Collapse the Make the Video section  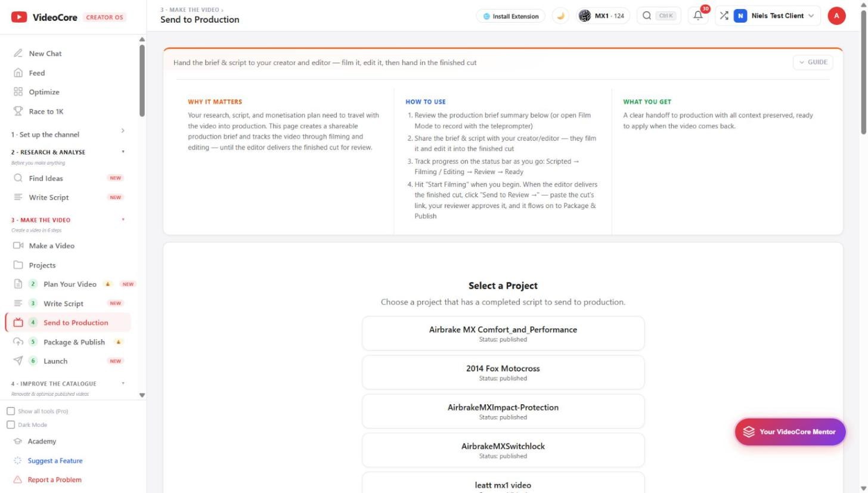(68, 220)
